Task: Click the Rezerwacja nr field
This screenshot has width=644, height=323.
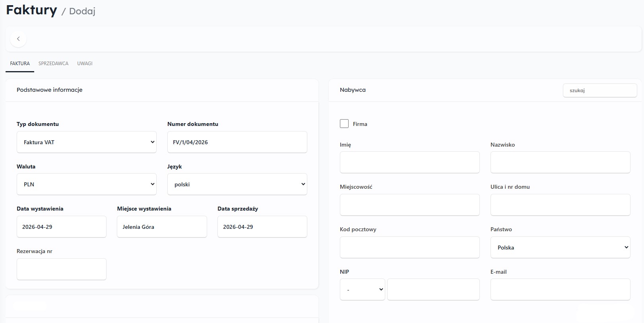Action: click(62, 269)
